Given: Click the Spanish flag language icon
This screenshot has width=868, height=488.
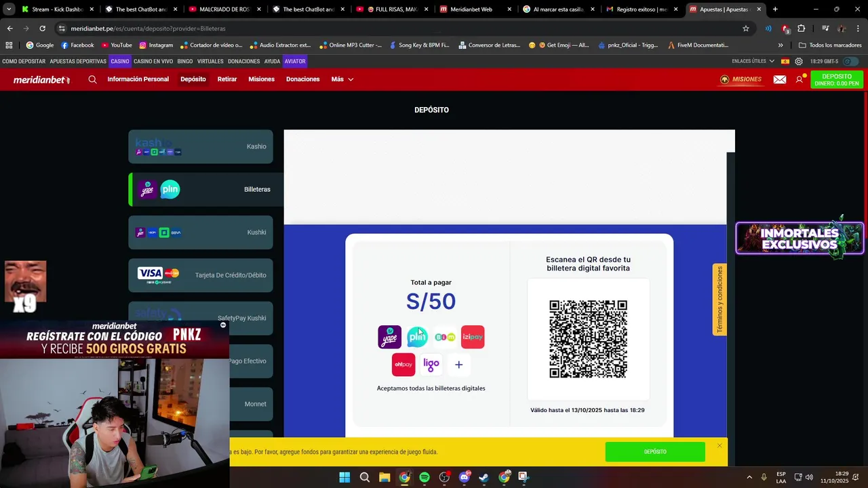Looking at the screenshot, I should pos(785,61).
